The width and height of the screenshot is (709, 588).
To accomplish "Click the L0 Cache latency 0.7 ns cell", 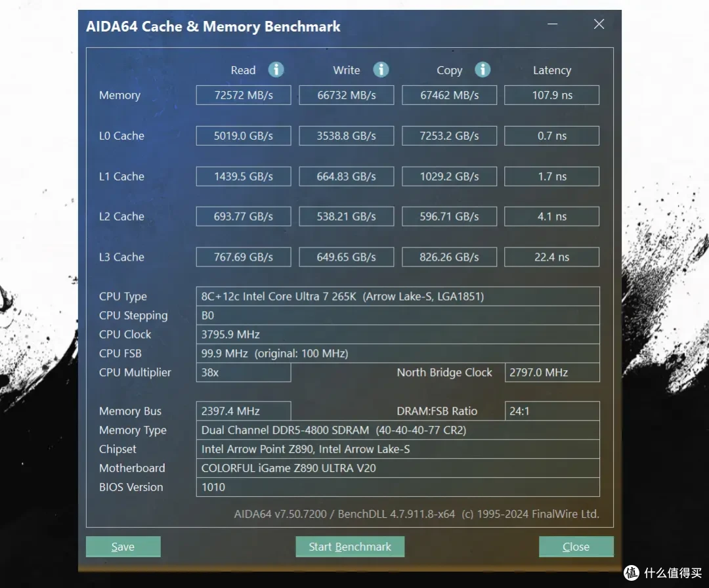I will 552,136.
